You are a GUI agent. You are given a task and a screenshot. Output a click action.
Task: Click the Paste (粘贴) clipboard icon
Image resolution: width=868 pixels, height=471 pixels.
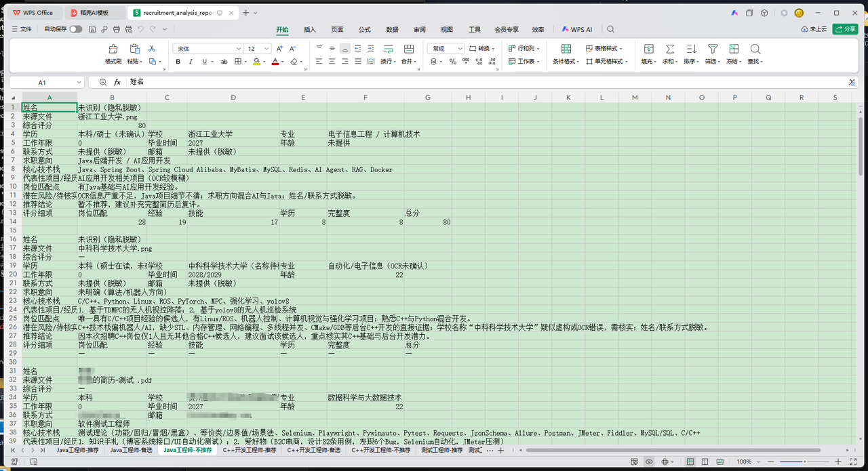tap(134, 49)
